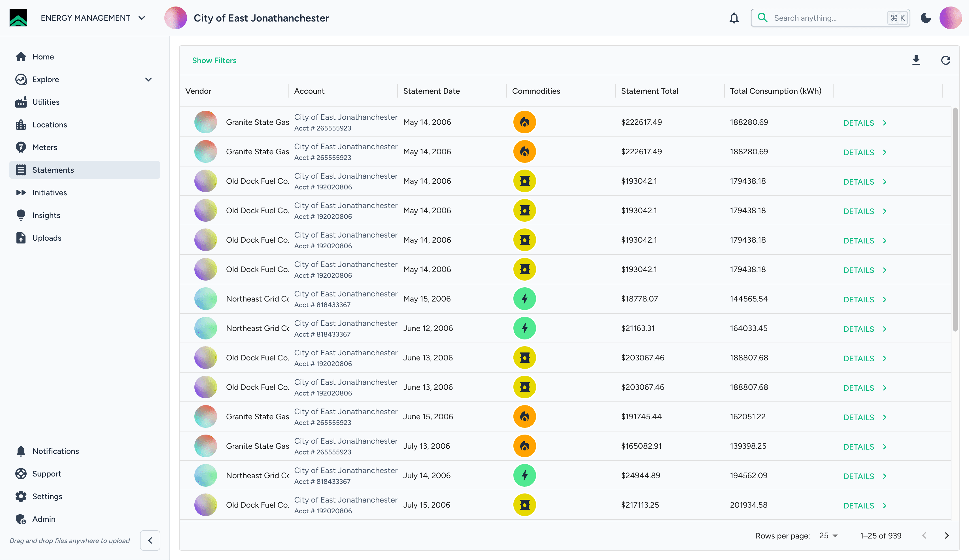Click the Show Filters link

point(214,60)
